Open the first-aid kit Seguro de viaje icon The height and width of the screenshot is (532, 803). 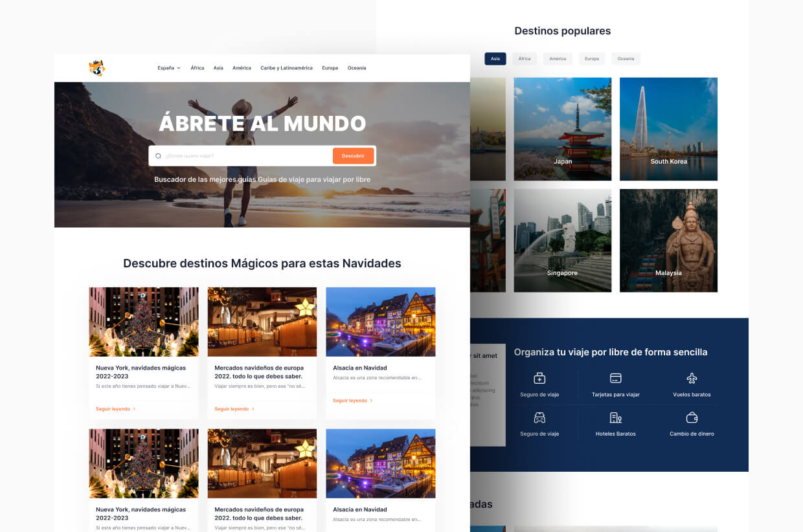pos(539,378)
